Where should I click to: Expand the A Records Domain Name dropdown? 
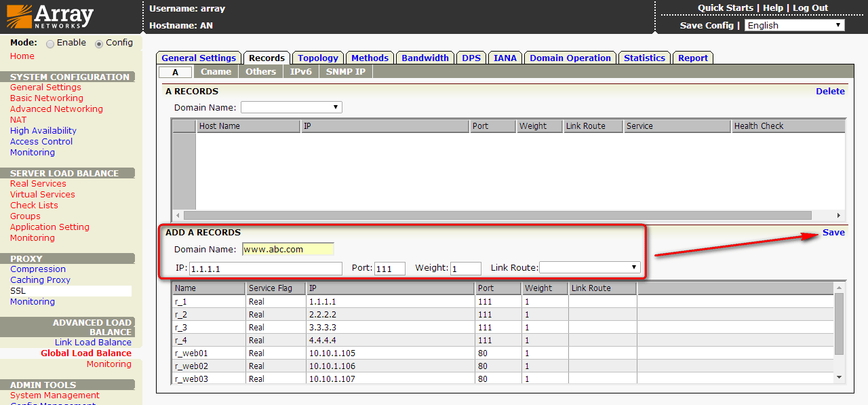(292, 107)
